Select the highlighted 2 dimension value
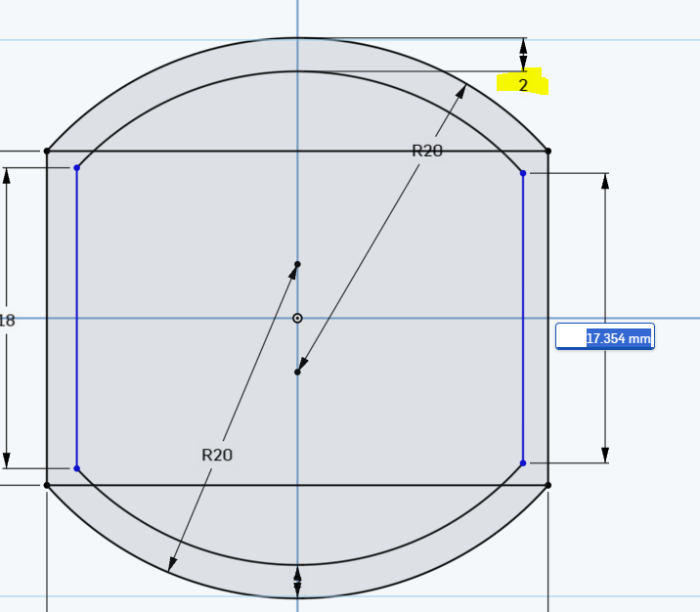The height and width of the screenshot is (612, 700). [x=523, y=85]
